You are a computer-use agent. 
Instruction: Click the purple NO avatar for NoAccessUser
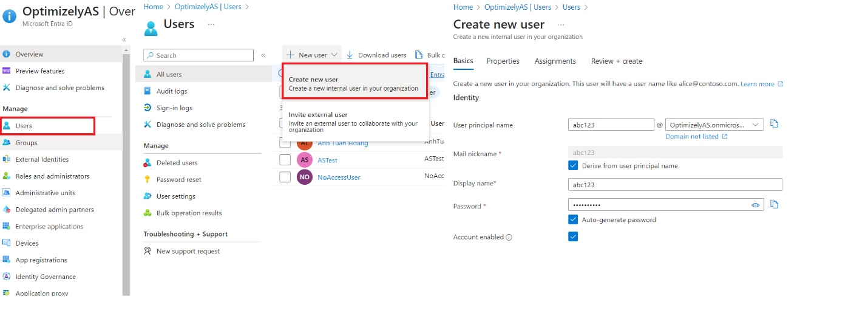pos(305,177)
